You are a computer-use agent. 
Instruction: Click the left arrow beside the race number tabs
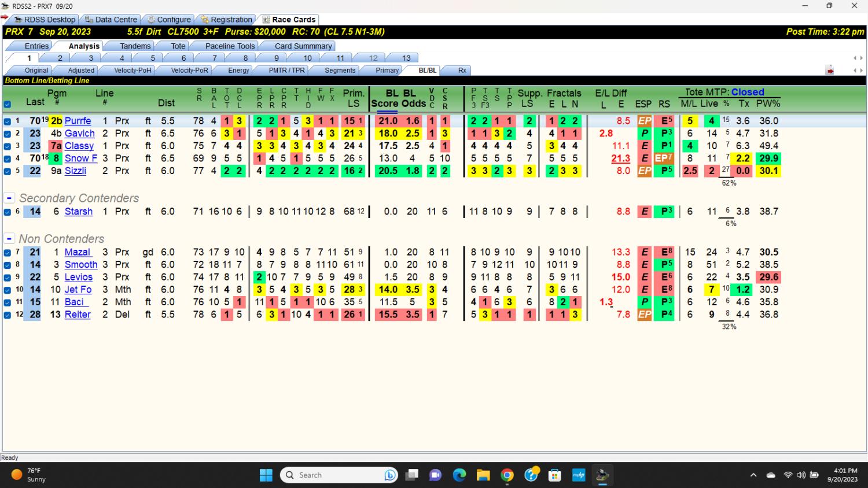point(855,58)
